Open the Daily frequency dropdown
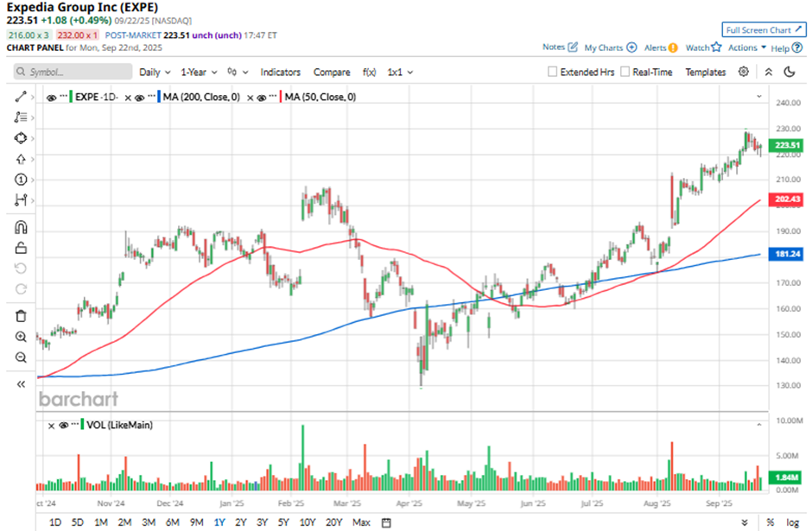Screen dimensions: 812x531 click(x=155, y=72)
